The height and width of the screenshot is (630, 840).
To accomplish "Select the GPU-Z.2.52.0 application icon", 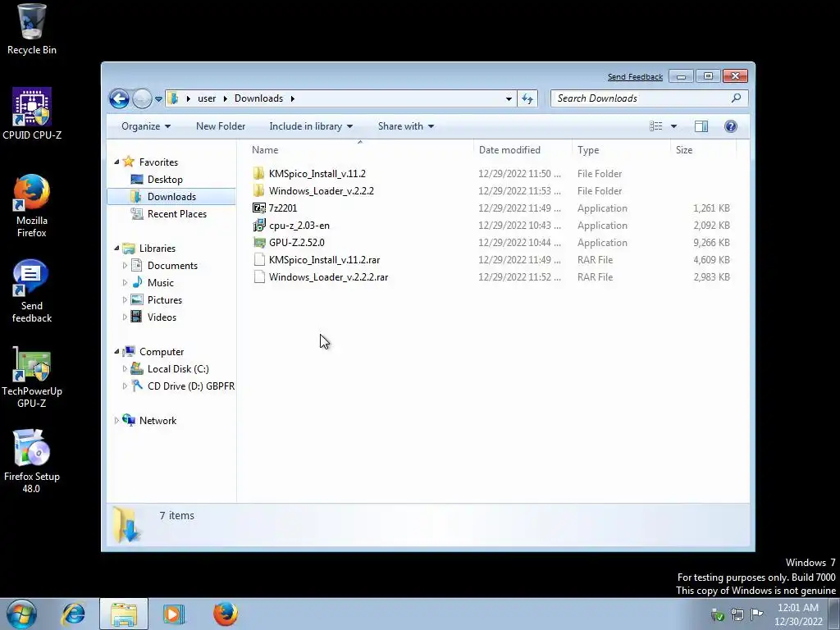I will pos(259,243).
